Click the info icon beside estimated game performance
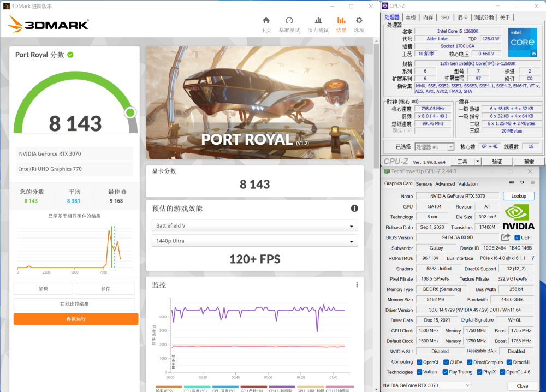The image size is (546, 392). pos(354,209)
